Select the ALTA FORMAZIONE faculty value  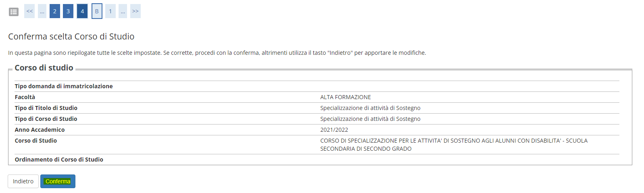tap(346, 97)
